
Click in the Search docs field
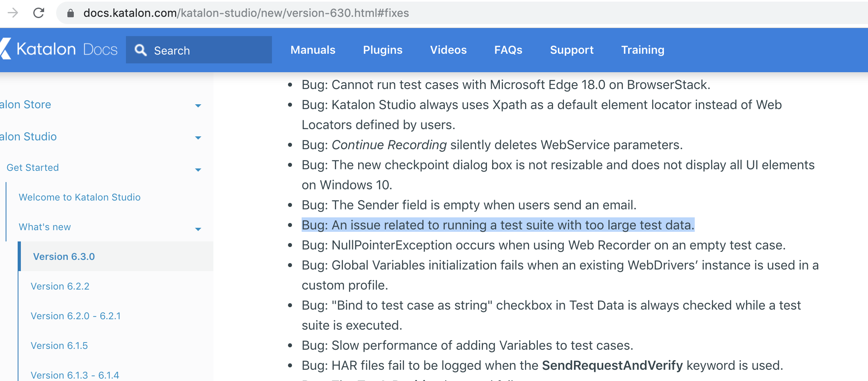pyautogui.click(x=209, y=50)
